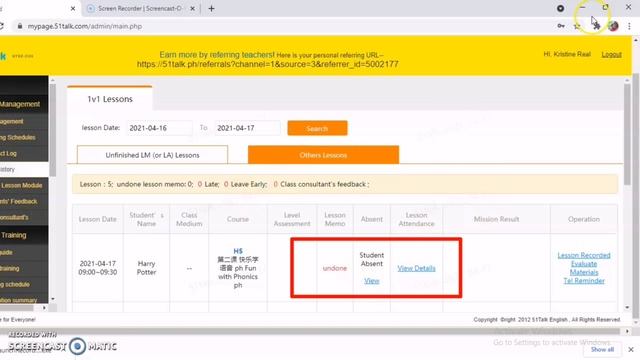Click the Operation column header
Image resolution: width=640 pixels, height=360 pixels.
pos(584,219)
